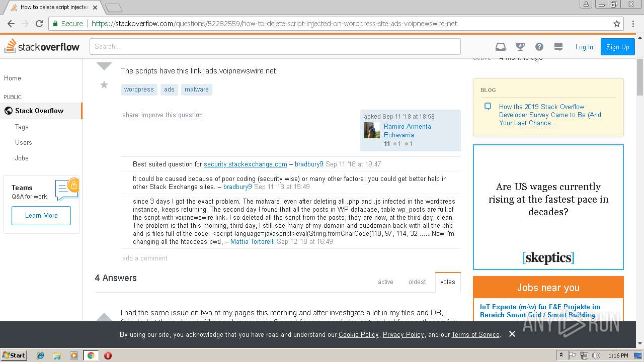Click improve this question link
The width and height of the screenshot is (644, 362).
[172, 115]
